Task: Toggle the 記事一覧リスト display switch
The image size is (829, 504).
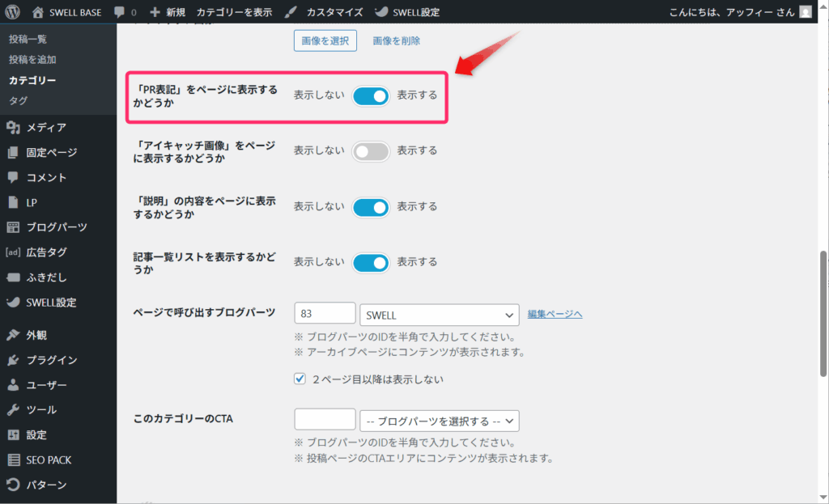Action: pos(371,263)
